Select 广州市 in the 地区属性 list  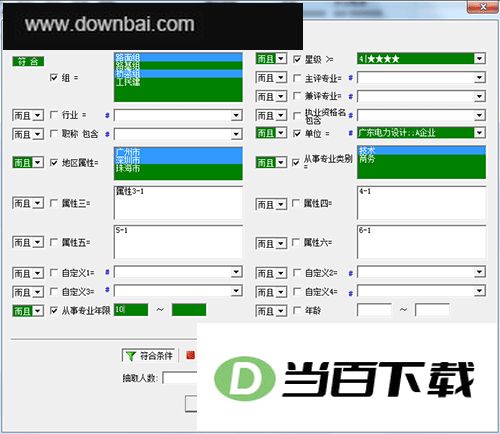point(178,152)
